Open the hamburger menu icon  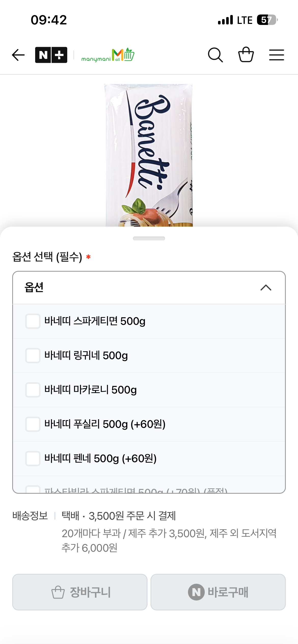point(277,55)
